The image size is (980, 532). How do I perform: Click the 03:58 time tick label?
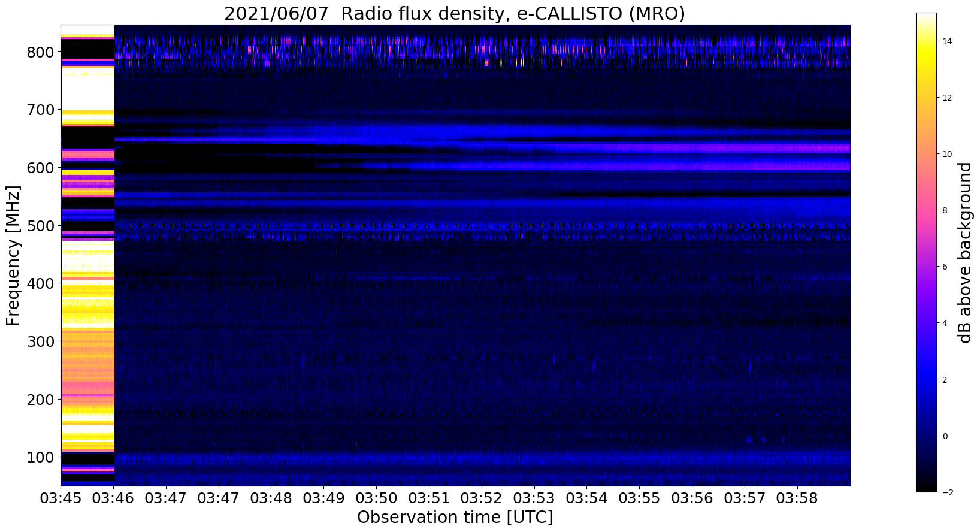click(797, 498)
